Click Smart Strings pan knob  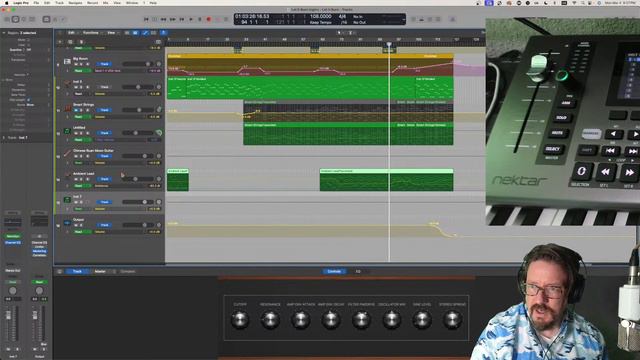tap(159, 110)
